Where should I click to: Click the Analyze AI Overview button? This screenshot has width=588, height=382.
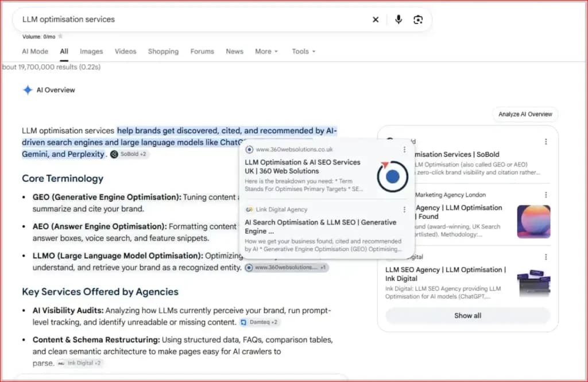pos(525,114)
